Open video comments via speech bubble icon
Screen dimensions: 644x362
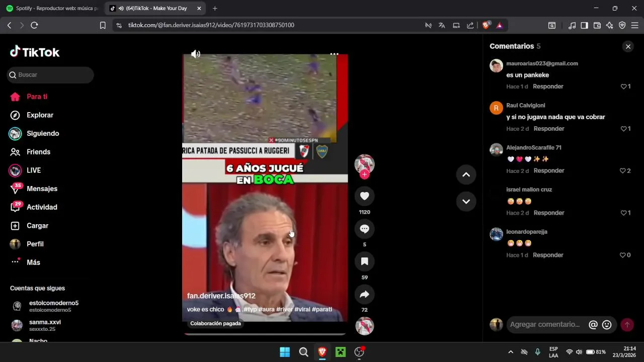pos(364,229)
